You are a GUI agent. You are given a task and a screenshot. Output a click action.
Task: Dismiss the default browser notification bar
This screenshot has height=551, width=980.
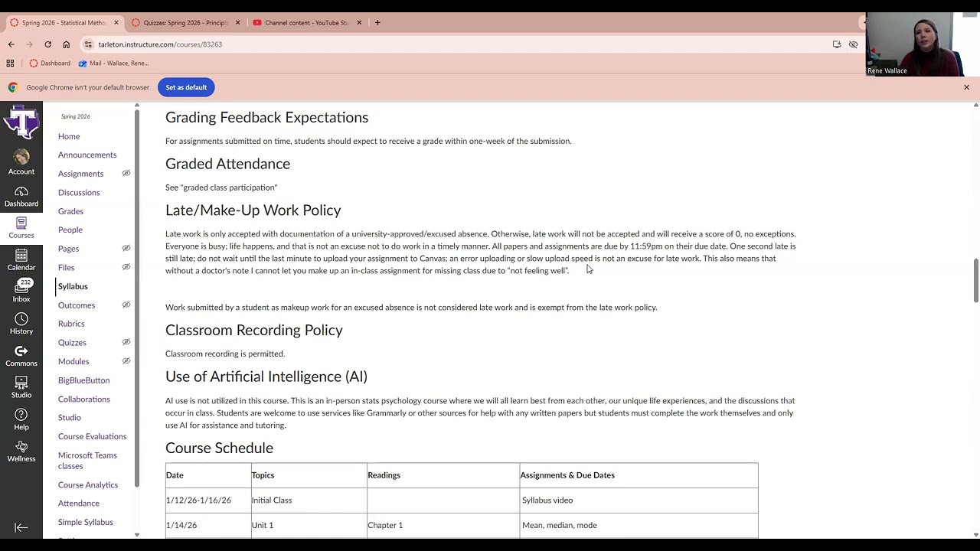966,87
